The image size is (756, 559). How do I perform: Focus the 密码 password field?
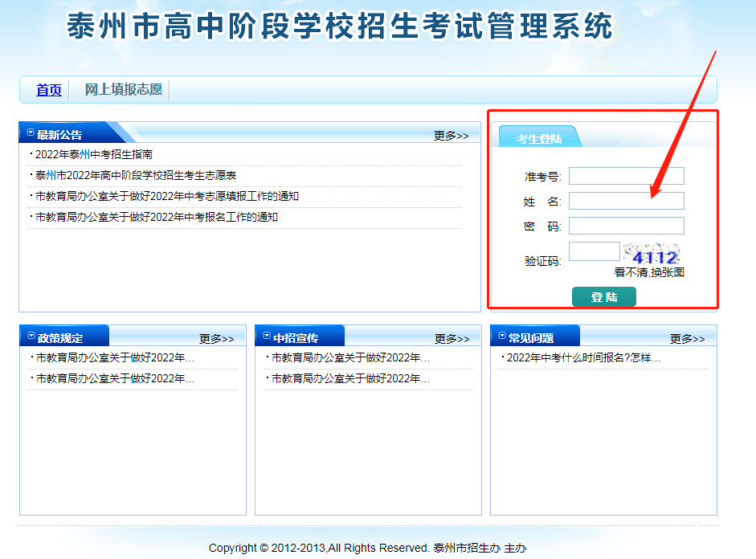pyautogui.click(x=626, y=226)
